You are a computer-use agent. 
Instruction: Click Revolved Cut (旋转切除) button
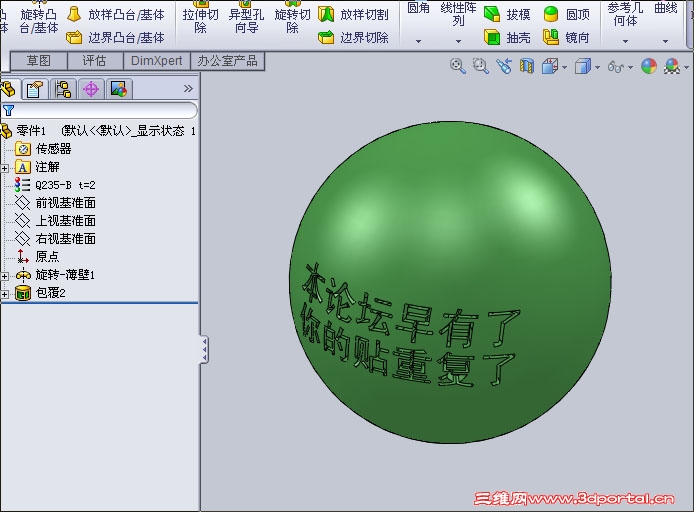pyautogui.click(x=293, y=21)
